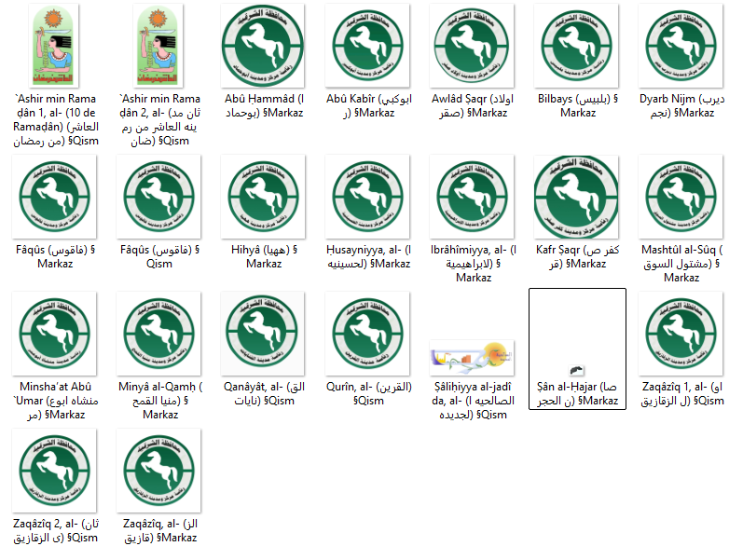Click the Hihyâ Markaz emblem icon
This screenshot has width=729, height=560.
coord(263,197)
